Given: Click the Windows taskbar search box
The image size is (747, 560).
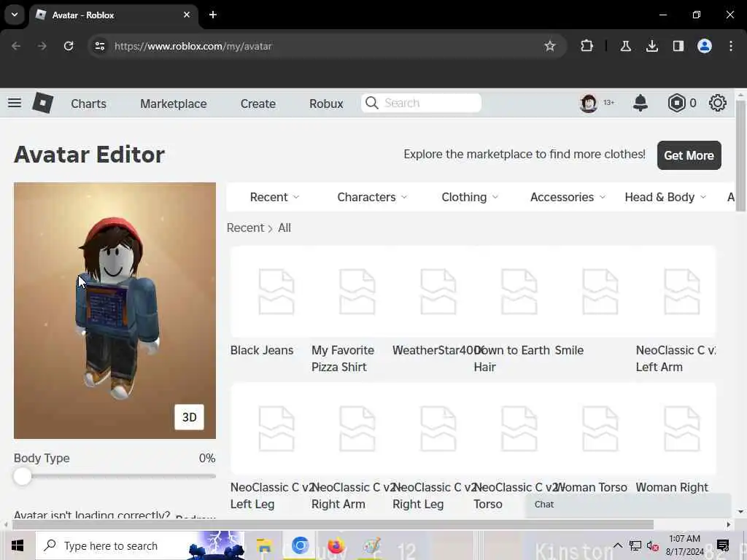Looking at the screenshot, I should [x=140, y=545].
